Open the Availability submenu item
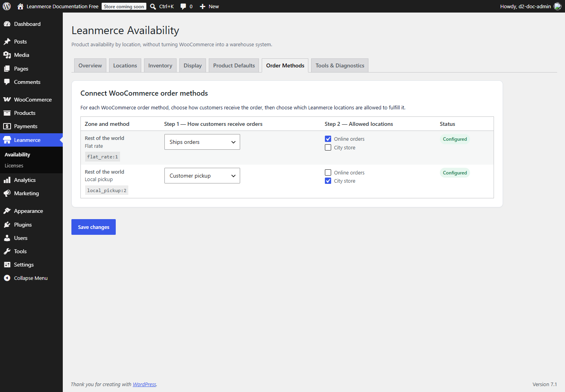This screenshot has width=565, height=392. (17, 154)
